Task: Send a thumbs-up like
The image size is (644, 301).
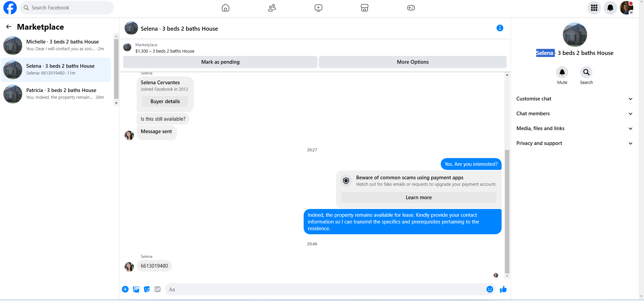Action: (503, 289)
